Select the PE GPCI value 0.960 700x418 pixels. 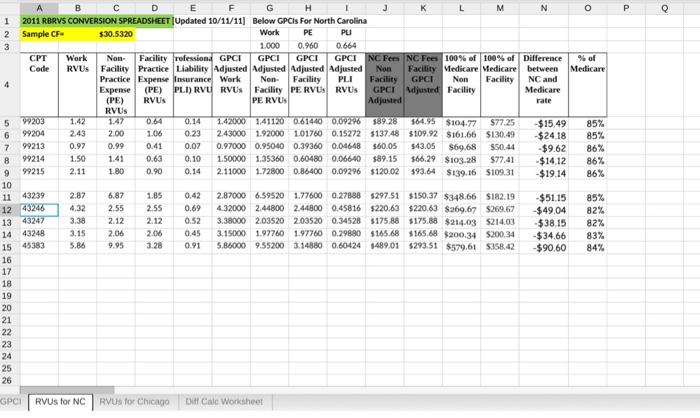[x=308, y=46]
